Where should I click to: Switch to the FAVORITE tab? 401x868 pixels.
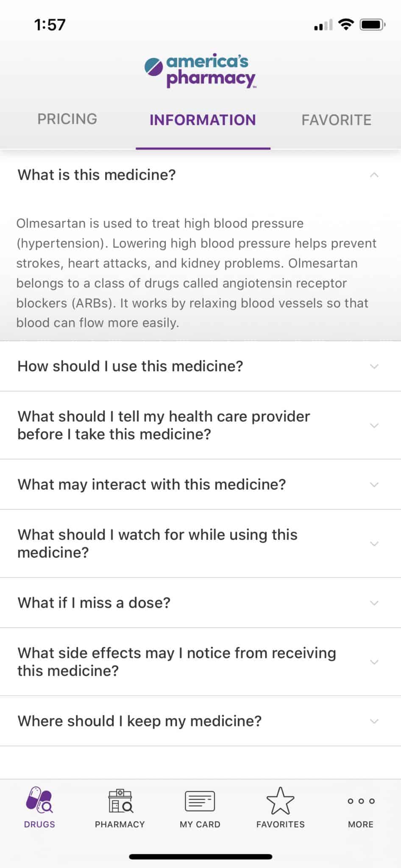[337, 120]
